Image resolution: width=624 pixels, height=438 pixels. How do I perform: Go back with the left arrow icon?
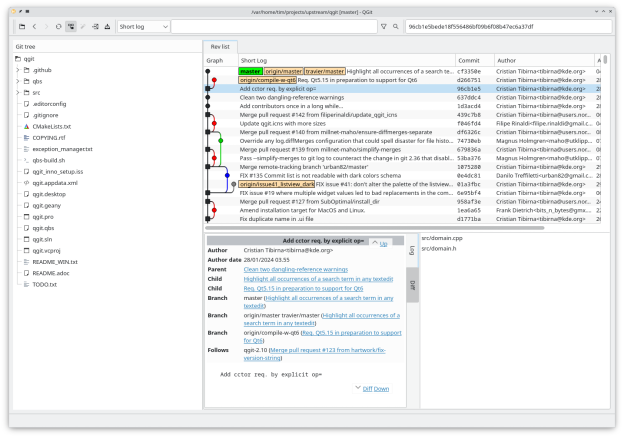point(34,26)
